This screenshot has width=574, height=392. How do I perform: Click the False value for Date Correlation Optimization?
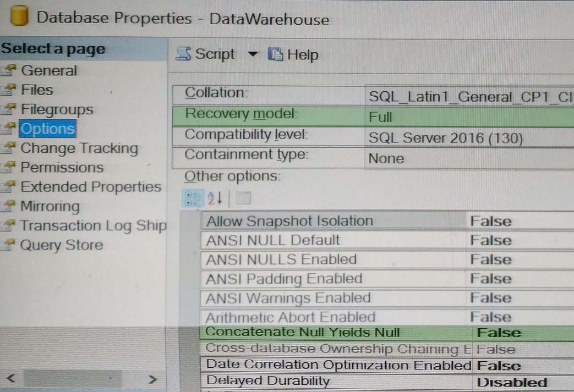tap(499, 366)
